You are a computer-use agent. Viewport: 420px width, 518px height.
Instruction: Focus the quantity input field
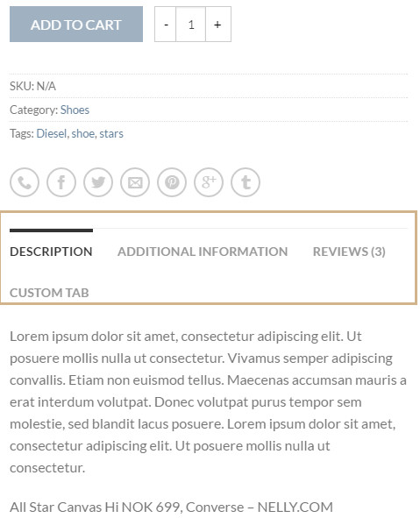[190, 25]
